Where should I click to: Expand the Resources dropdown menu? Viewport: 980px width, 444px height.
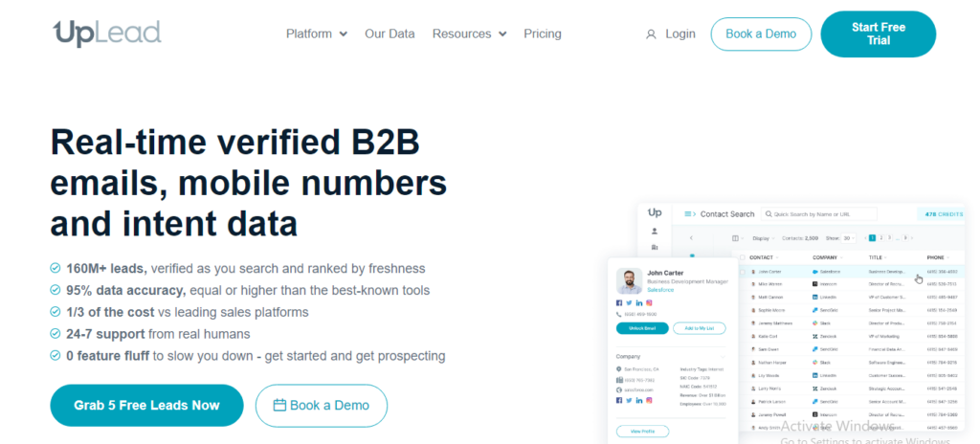click(469, 33)
